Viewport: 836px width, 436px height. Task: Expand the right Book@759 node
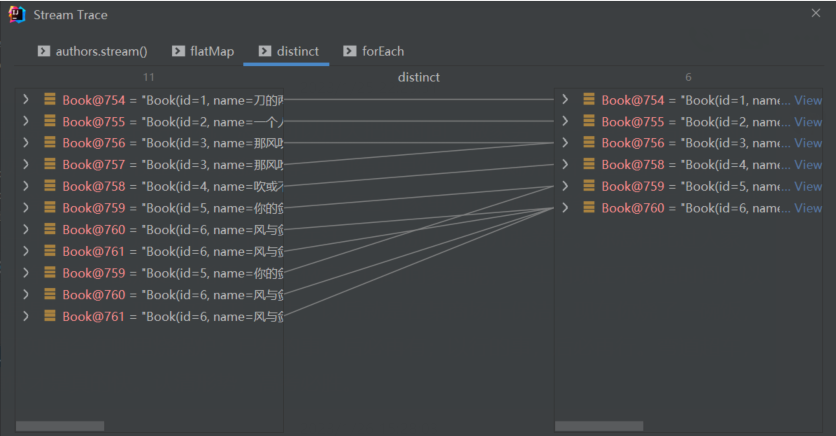565,186
